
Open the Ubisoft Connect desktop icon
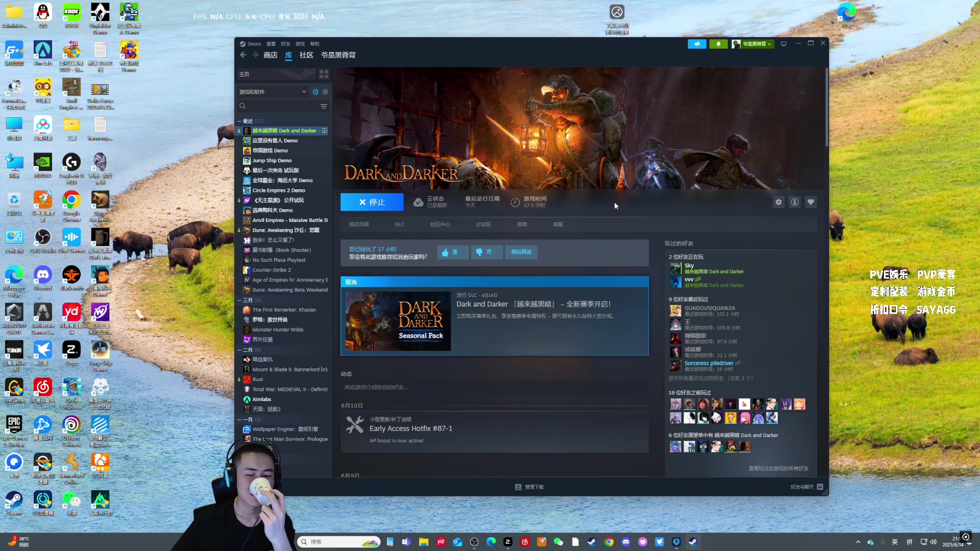pos(71,431)
